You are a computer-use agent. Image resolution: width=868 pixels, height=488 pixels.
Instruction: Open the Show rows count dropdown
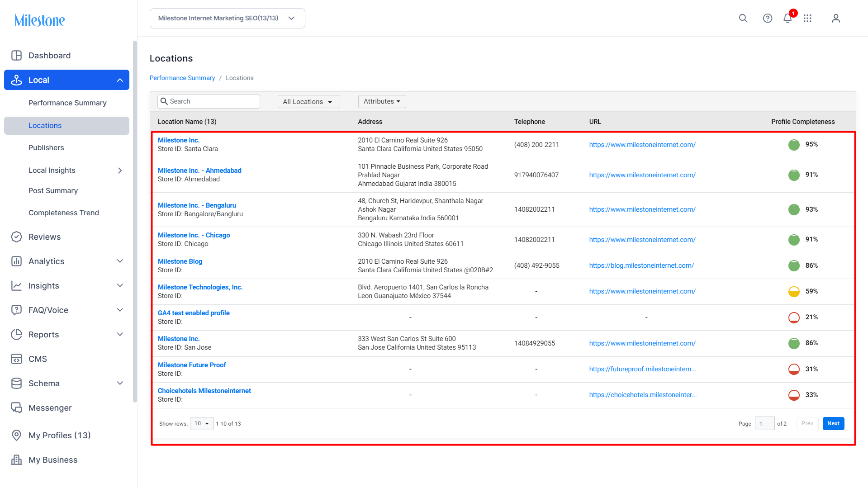(202, 424)
